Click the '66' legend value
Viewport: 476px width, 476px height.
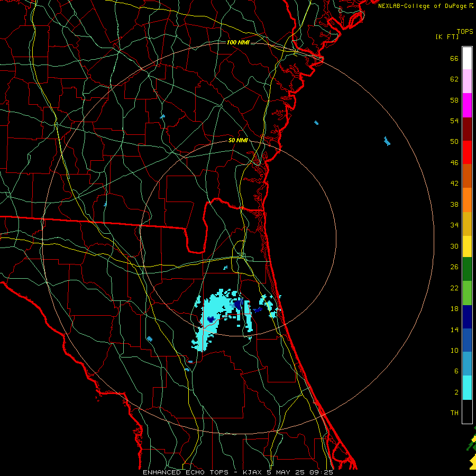pos(454,59)
